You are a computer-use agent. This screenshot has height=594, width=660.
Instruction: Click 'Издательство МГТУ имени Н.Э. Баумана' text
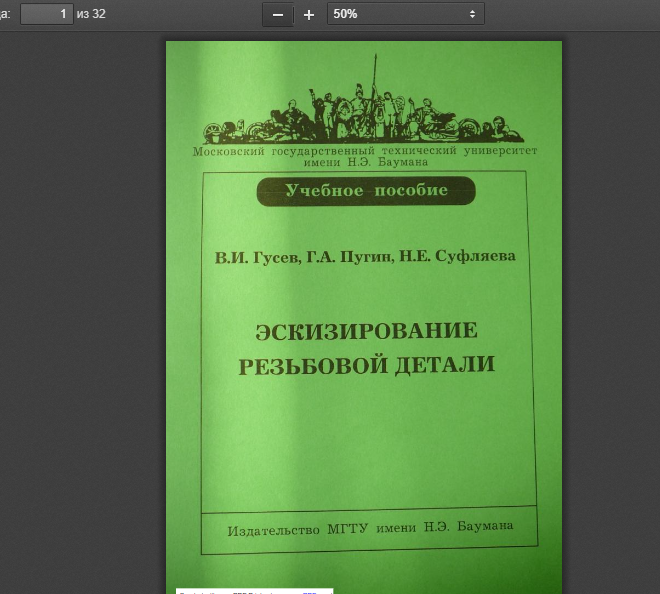(x=370, y=528)
